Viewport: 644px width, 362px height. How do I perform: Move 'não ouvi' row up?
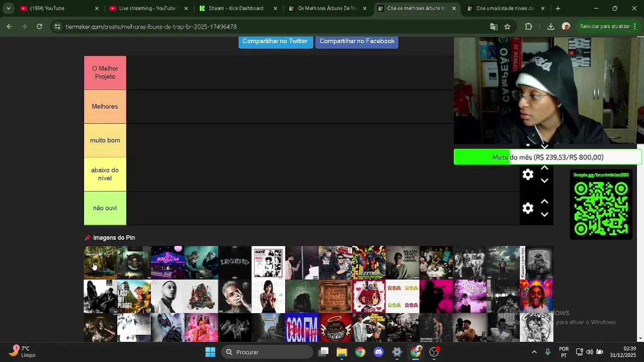click(x=544, y=202)
